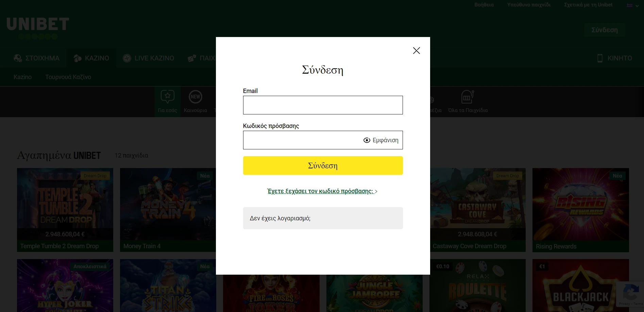Open the ΚΙΝΗΤΟ mobile menu item
Screen dimensions: 644x312
coord(615,58)
